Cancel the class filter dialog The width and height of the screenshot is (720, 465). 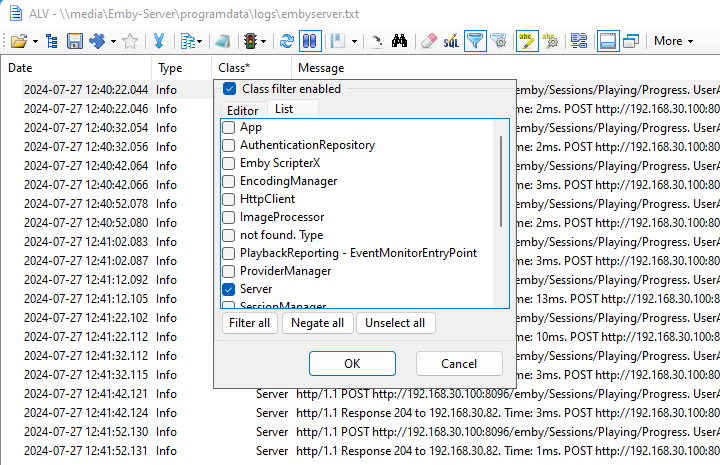click(x=459, y=364)
